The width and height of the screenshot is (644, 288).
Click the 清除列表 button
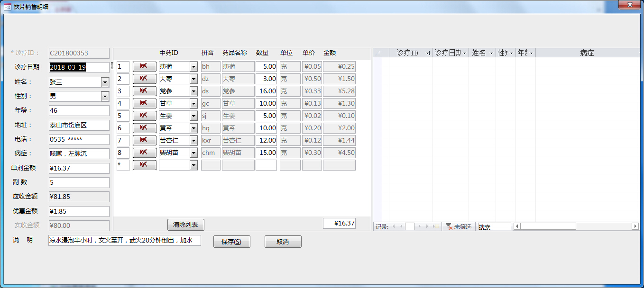[186, 225]
